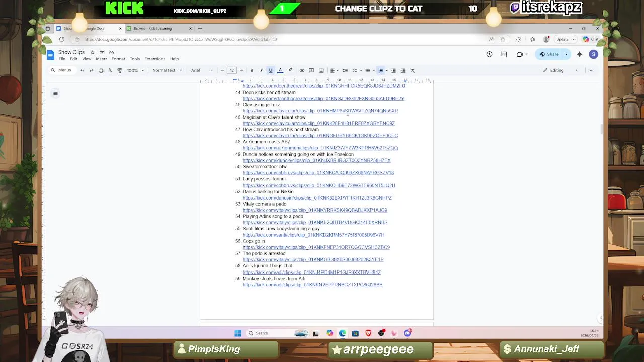Insert a link from toolbar
This screenshot has height=362, width=644.
point(302,70)
